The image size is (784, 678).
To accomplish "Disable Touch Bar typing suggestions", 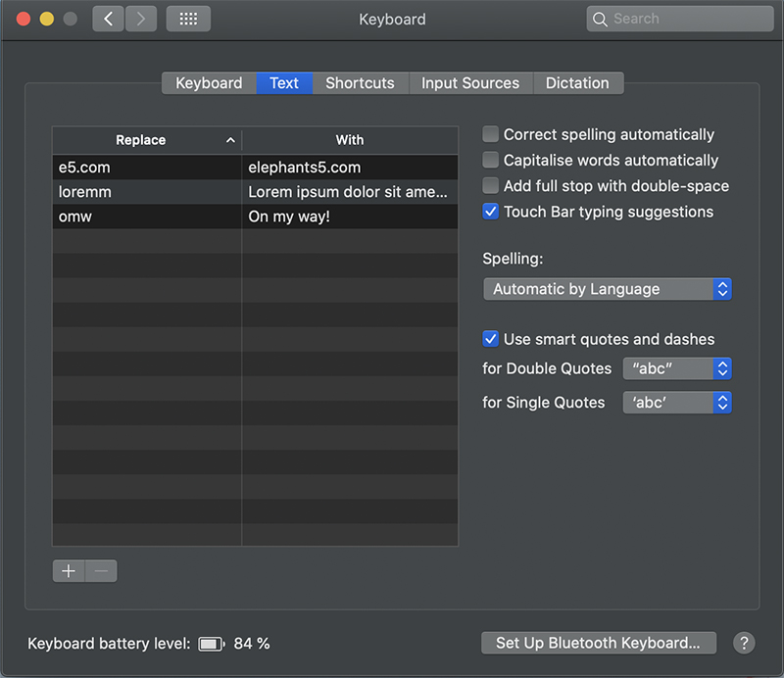I will (x=491, y=212).
